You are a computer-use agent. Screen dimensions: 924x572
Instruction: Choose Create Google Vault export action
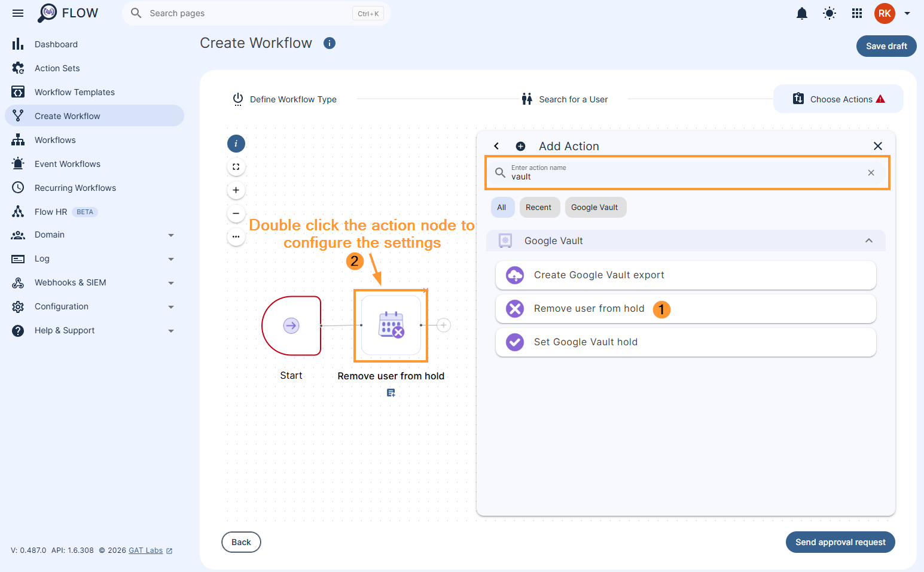pos(686,275)
